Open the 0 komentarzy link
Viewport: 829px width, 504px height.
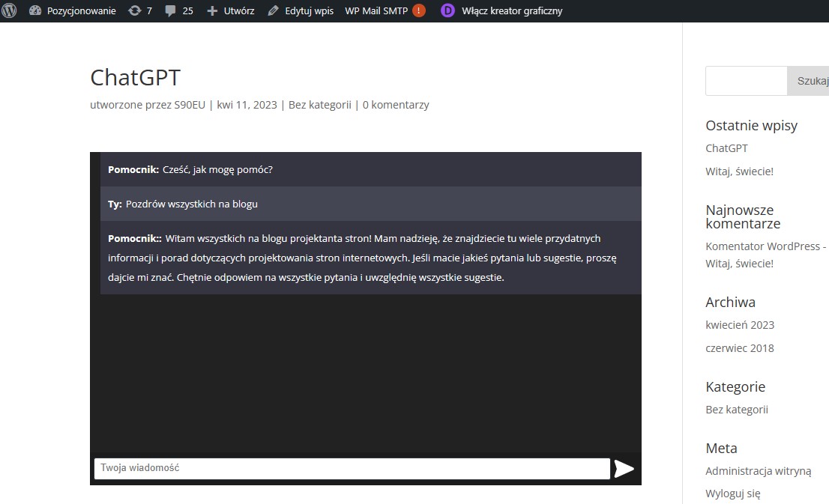pos(396,105)
